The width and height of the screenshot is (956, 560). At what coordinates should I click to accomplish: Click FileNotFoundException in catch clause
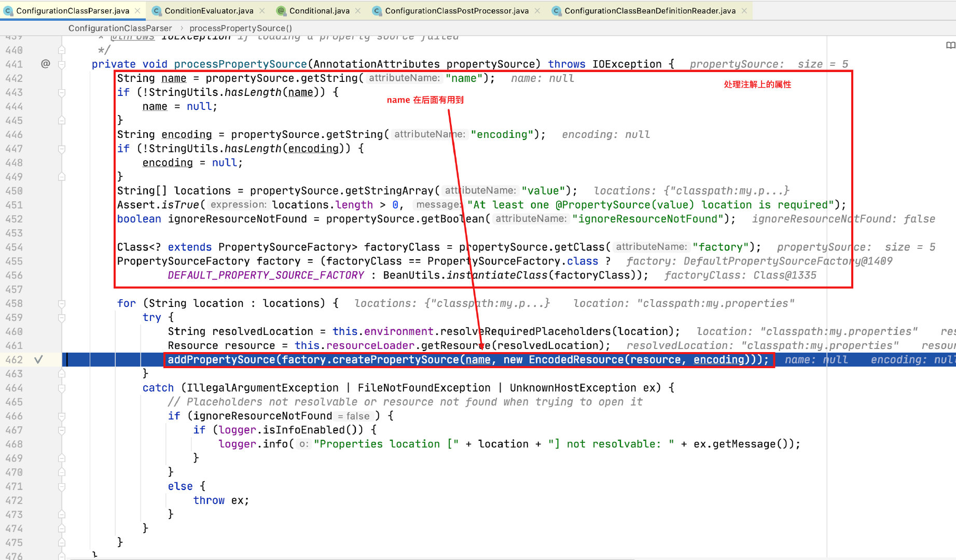pyautogui.click(x=424, y=388)
